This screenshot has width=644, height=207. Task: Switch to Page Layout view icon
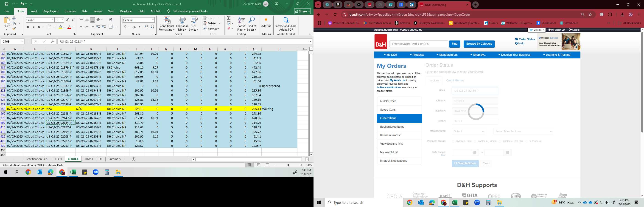258,165
